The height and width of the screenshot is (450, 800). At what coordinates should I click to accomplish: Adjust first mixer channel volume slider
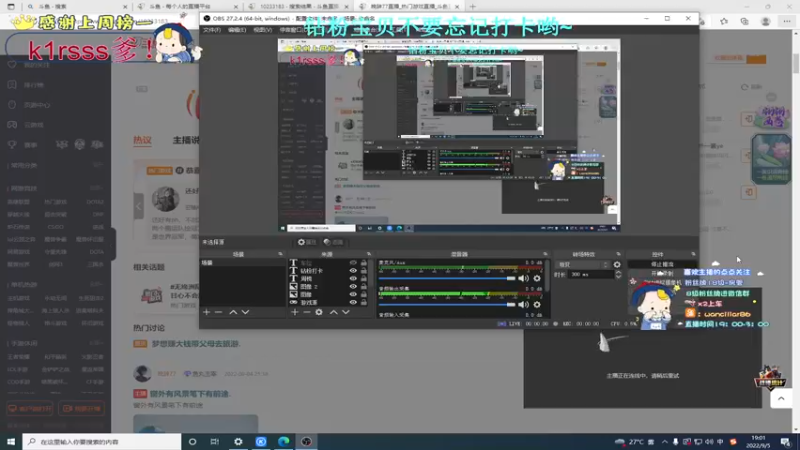tap(447, 279)
